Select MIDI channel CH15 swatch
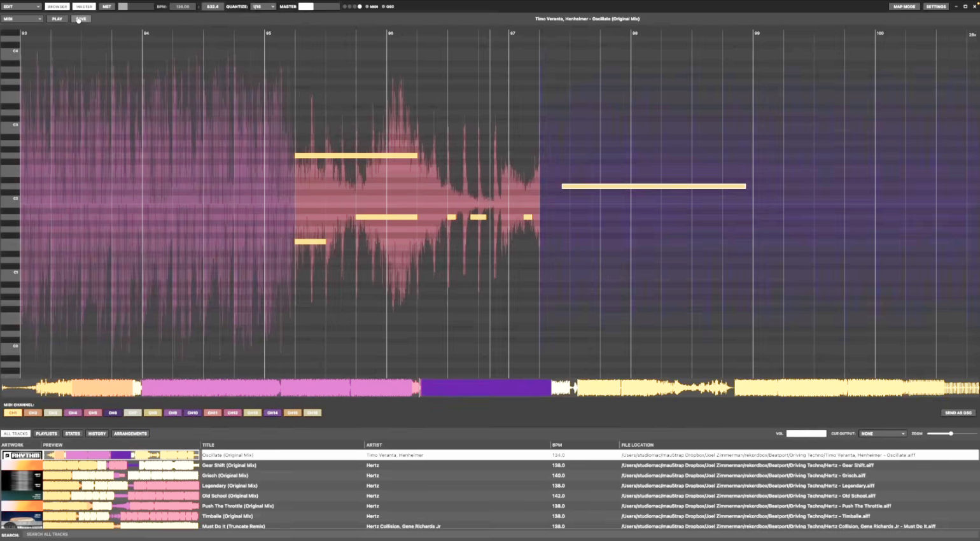The width and height of the screenshot is (980, 541). point(293,413)
